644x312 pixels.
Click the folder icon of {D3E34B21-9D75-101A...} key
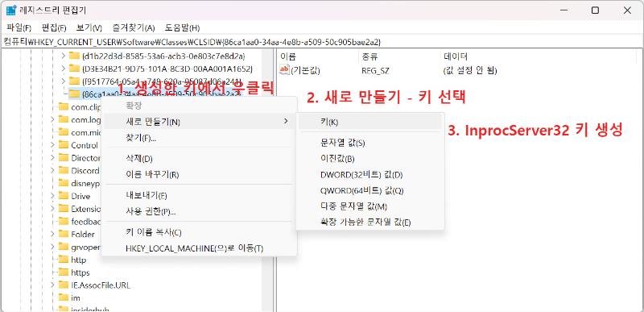tap(74, 69)
